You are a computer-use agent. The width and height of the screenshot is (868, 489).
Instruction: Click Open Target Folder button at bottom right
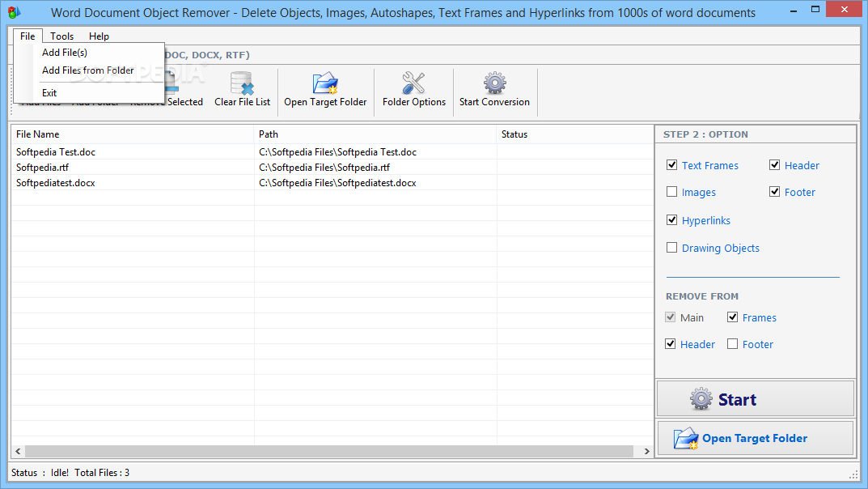point(756,439)
